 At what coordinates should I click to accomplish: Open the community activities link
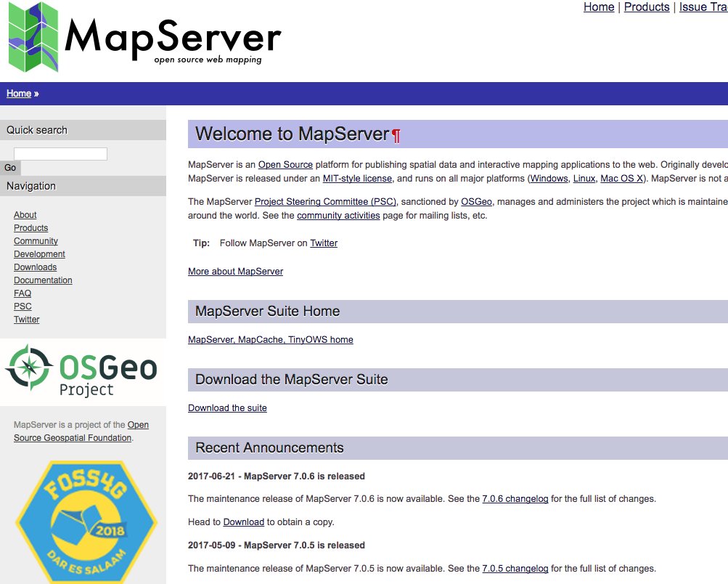coord(338,216)
